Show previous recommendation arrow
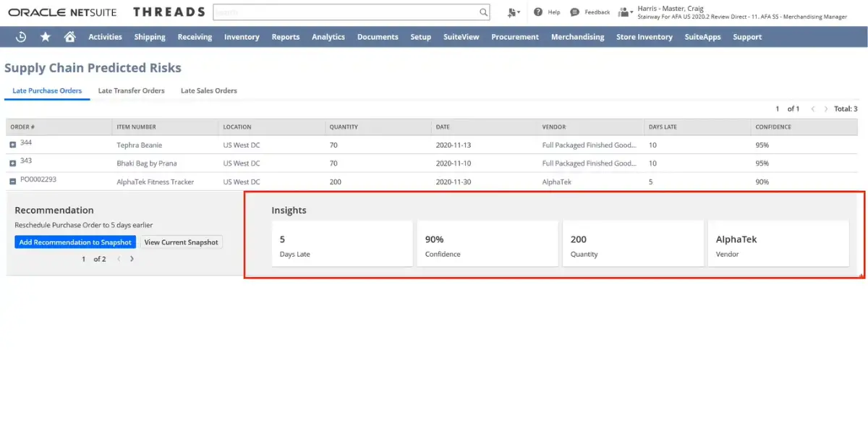Image resolution: width=868 pixels, height=434 pixels. click(x=119, y=259)
